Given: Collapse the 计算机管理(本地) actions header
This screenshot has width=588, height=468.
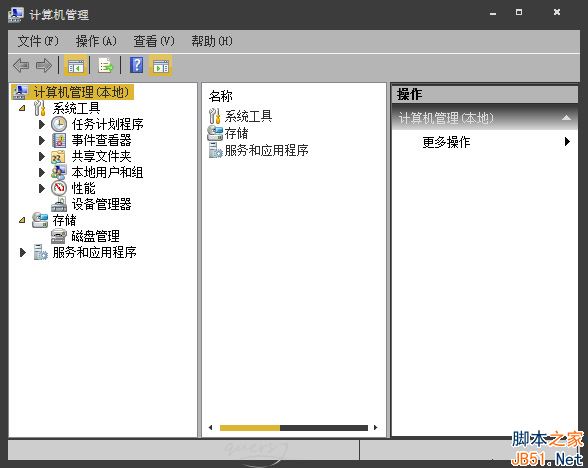Looking at the screenshot, I should click(x=566, y=118).
